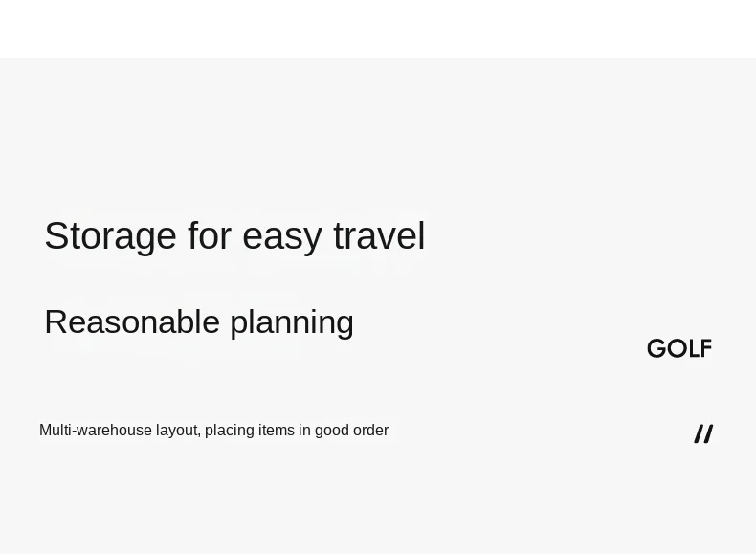This screenshot has height=554, width=756.
Task: Select the word "Reasonable" in the subheading
Action: click(x=132, y=321)
